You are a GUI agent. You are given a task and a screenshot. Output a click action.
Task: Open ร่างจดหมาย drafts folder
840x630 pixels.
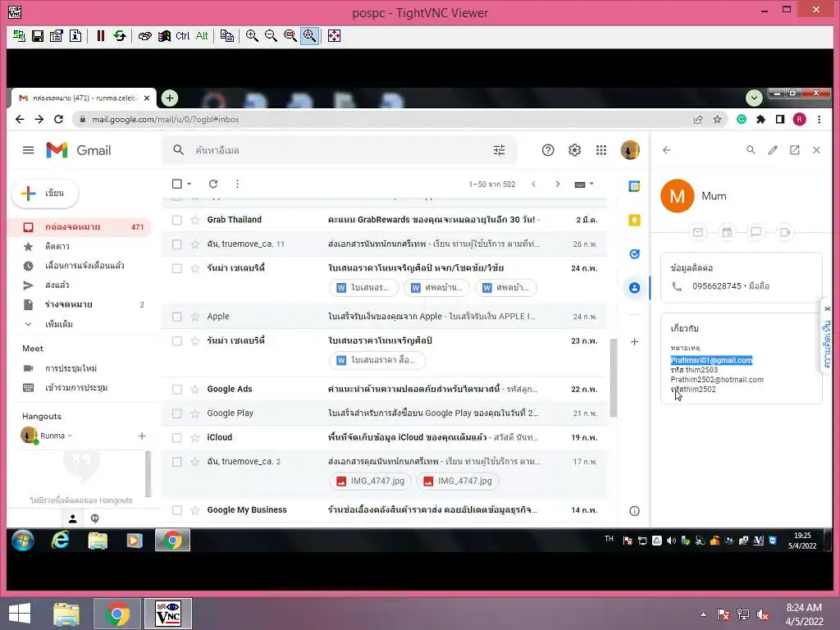80,304
